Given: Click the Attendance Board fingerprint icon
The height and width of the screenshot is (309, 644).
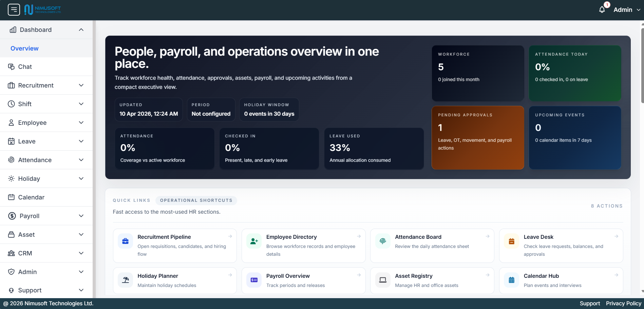Looking at the screenshot, I should (x=383, y=241).
